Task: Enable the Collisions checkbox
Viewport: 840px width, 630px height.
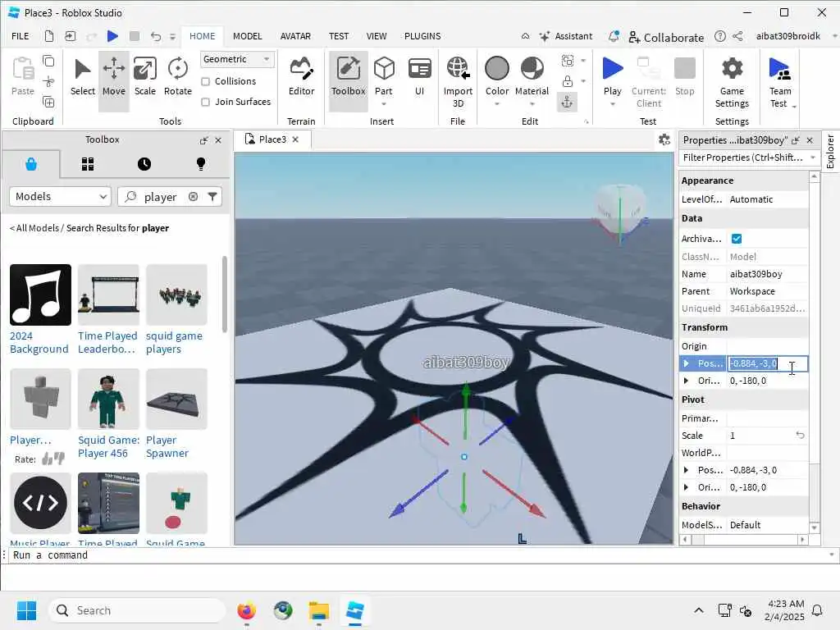Action: tap(205, 81)
